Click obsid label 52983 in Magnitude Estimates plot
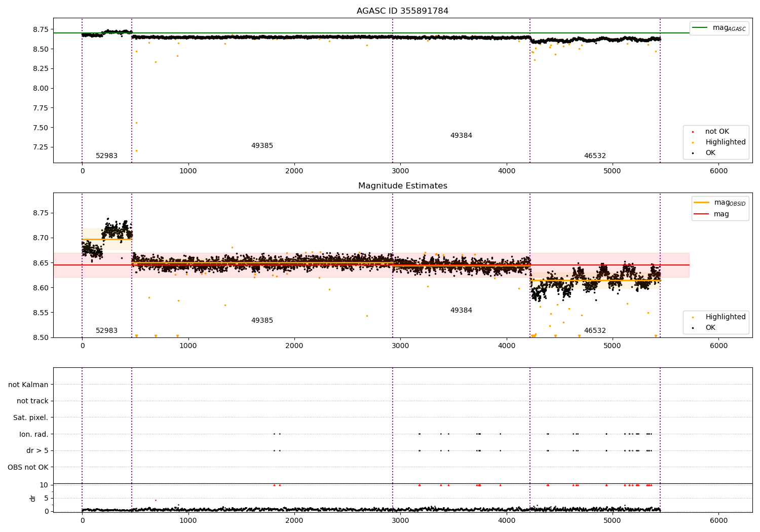This screenshot has height=532, width=760. point(106,331)
